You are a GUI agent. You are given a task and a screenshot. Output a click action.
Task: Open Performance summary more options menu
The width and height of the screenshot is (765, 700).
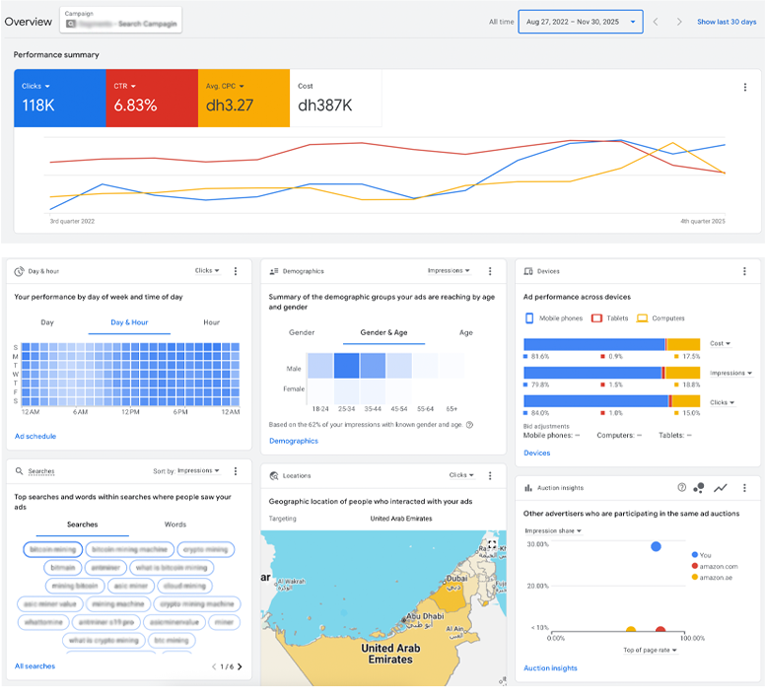click(x=744, y=88)
